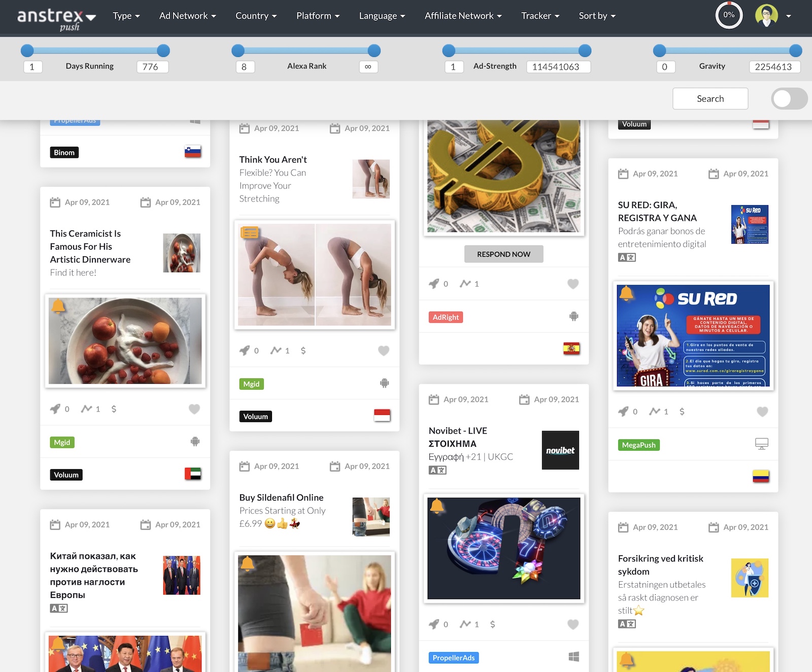Open the Tracker menu
Screen dimensions: 812x672
tap(540, 16)
